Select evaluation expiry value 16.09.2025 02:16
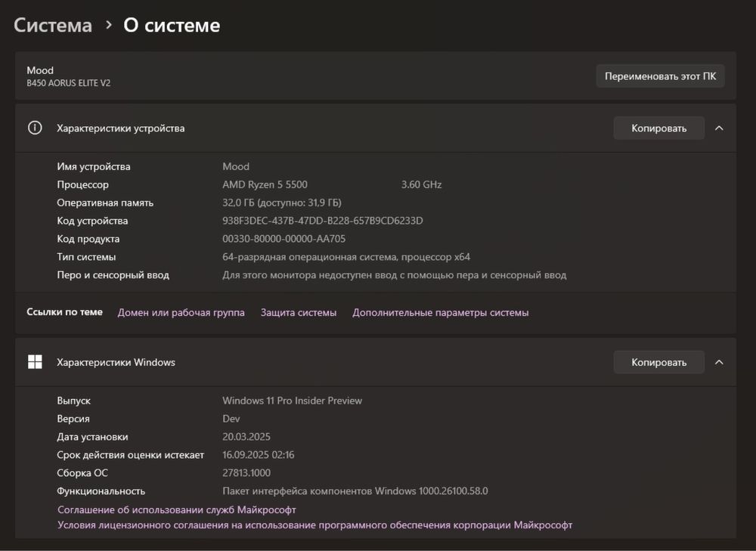This screenshot has height=551, width=756. click(259, 454)
